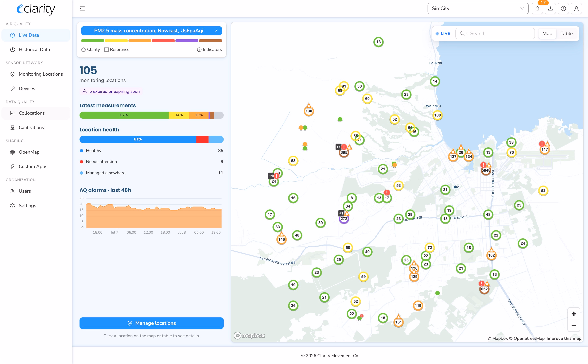Click the Indicators info icon

coord(199,50)
